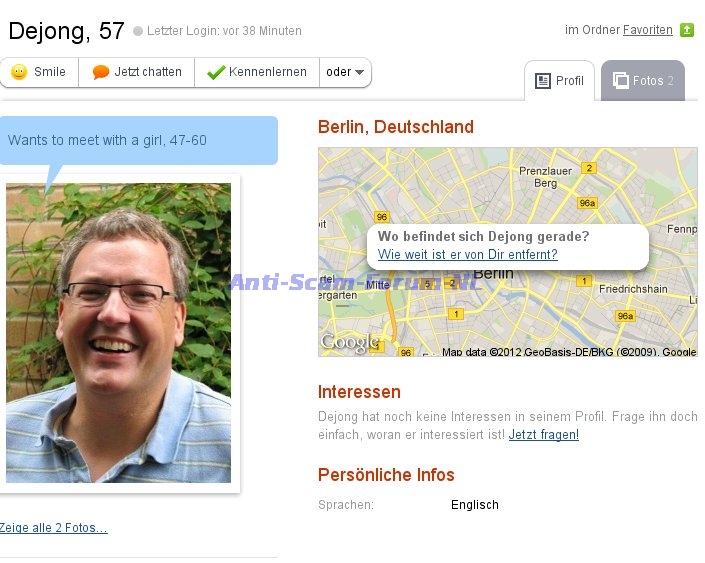Click the 'Jetzt fragen!' link
Screen dimensions: 705x563
544,435
